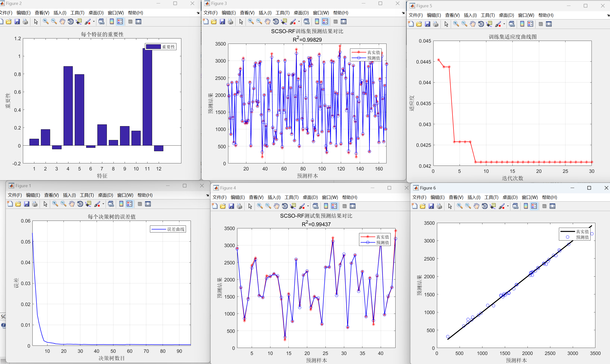The width and height of the screenshot is (610, 364).
Task: Toggle Insert Colorbar in Figure 5 toolbar
Action: tap(522, 24)
